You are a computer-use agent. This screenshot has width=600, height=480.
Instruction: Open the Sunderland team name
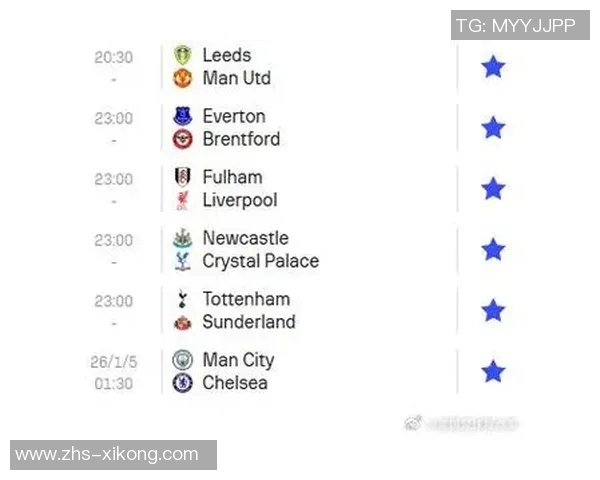click(x=248, y=322)
